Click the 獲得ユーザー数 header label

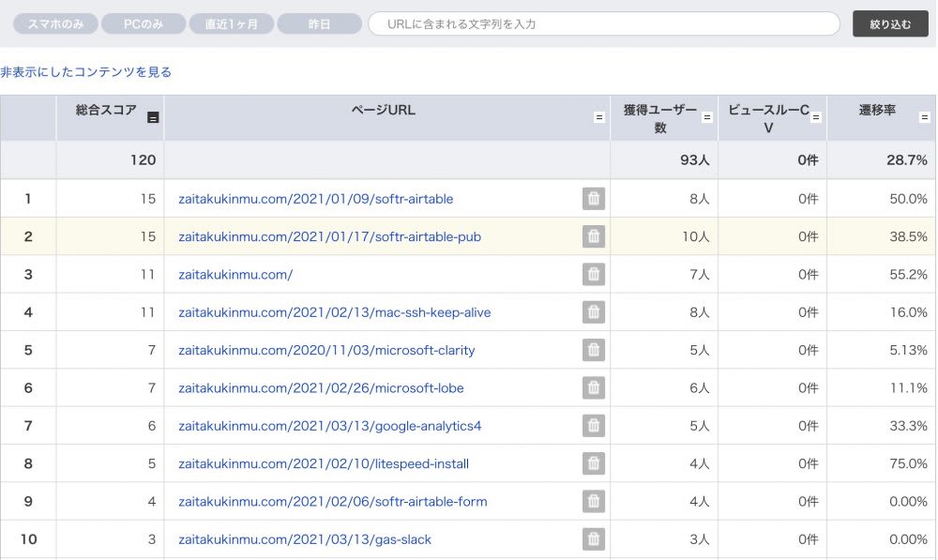pos(659,118)
